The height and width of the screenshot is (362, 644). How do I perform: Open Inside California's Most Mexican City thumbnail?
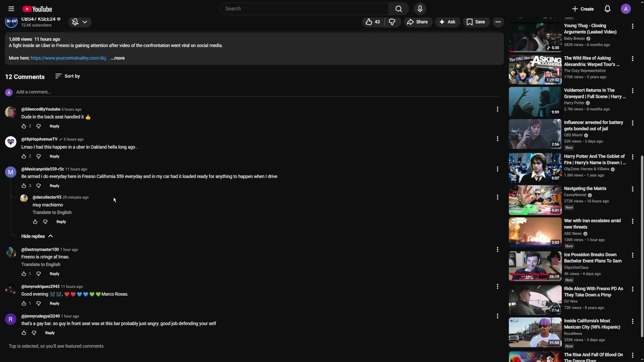coord(535,332)
